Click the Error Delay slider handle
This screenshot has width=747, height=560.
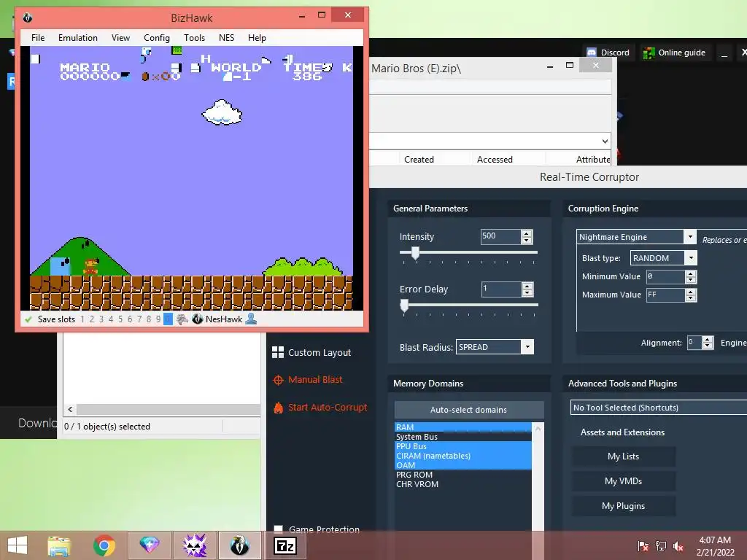click(404, 306)
